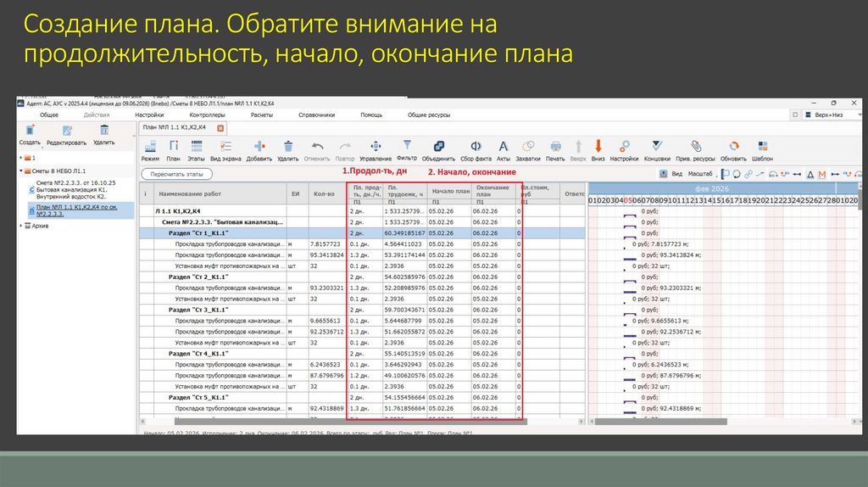
Task: Open the plan Настройки gear icon
Action: (625, 146)
